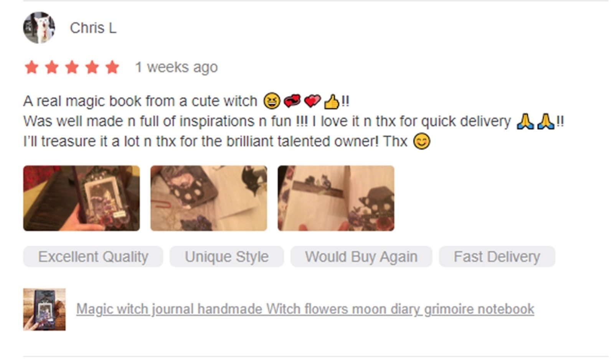Open second review photo with skull stickers
This screenshot has width=614, height=364.
click(209, 198)
